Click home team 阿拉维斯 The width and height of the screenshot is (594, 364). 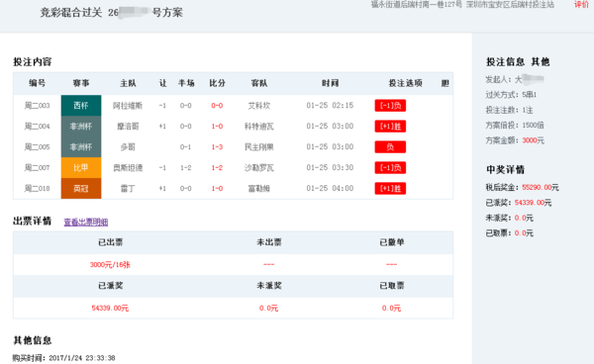click(128, 106)
